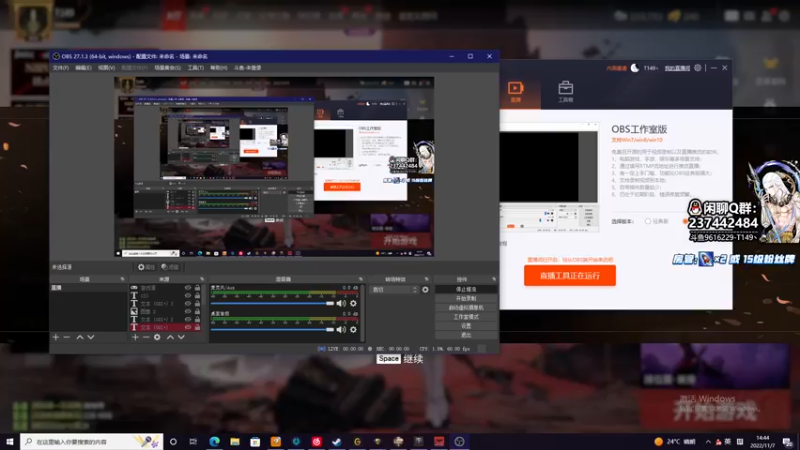800x450 pixels.
Task: Open transition properties gear in 转场特效 panel
Action: (426, 290)
